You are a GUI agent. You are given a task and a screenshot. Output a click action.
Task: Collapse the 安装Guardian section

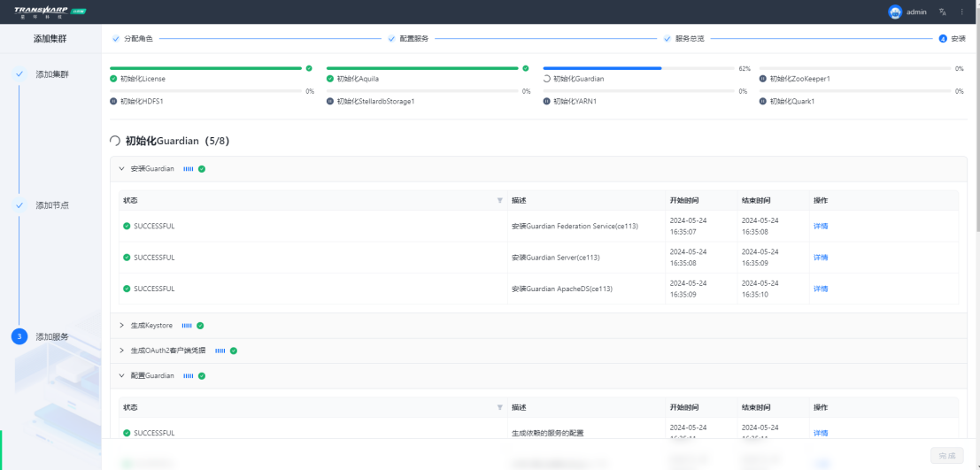pos(122,169)
